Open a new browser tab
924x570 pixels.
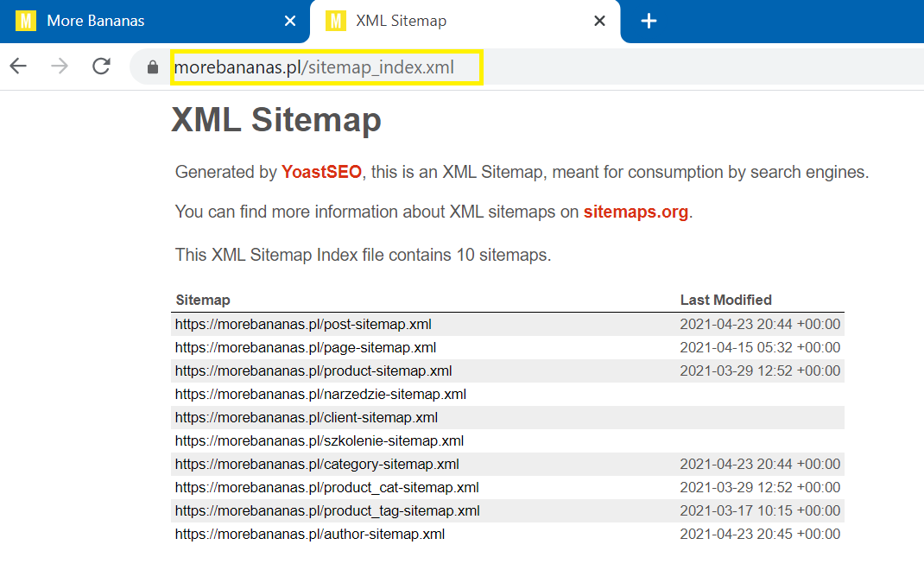point(649,21)
